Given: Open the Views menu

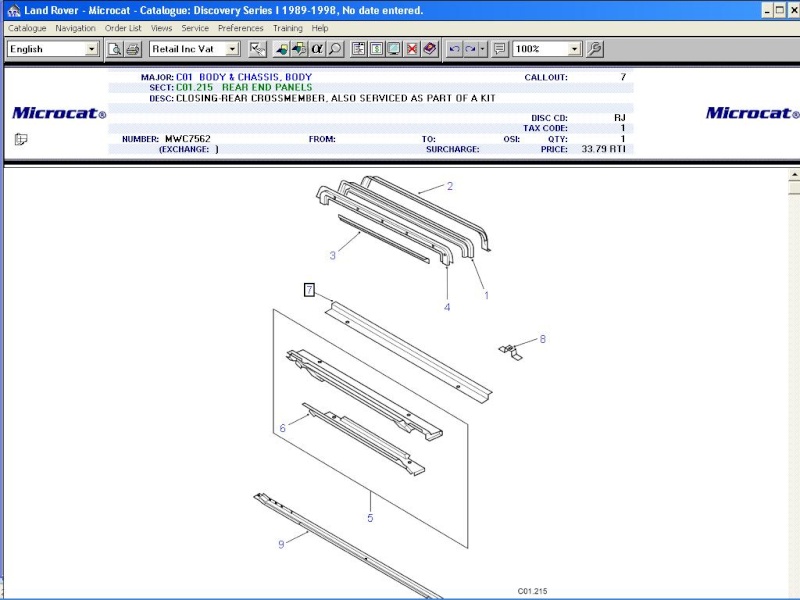Looking at the screenshot, I should [x=161, y=28].
